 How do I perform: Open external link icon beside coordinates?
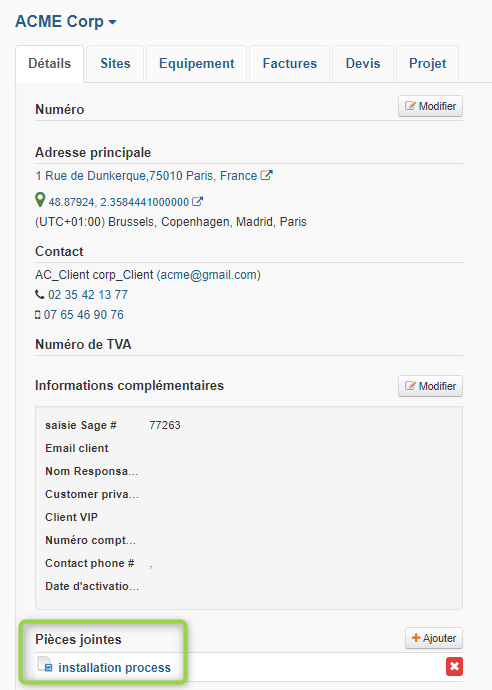tap(198, 202)
